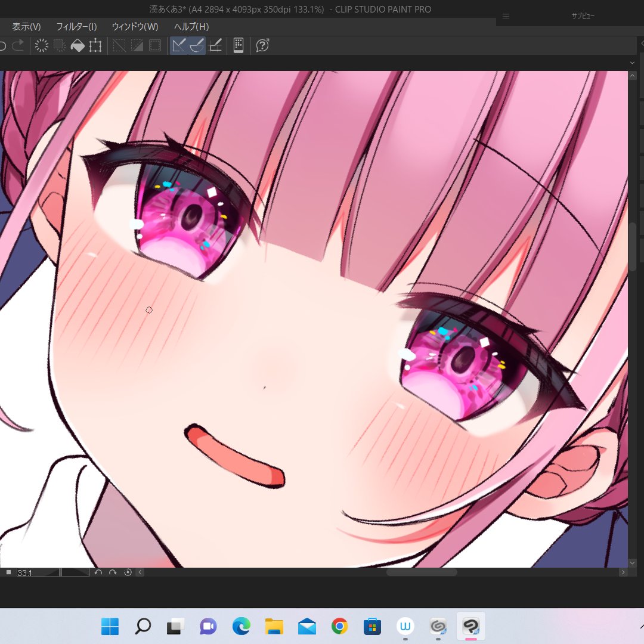Screen dimensions: 644x644
Task: Select the Fill paint bucket icon
Action: 77,45
